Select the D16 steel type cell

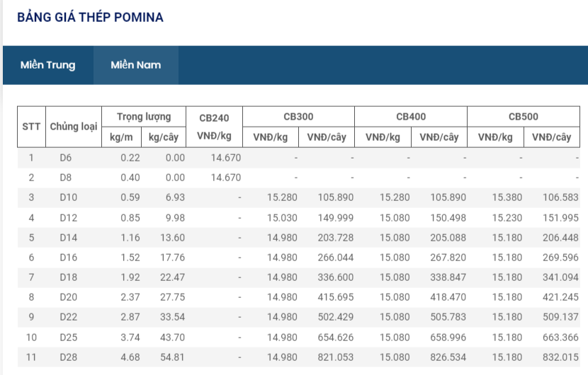click(68, 258)
